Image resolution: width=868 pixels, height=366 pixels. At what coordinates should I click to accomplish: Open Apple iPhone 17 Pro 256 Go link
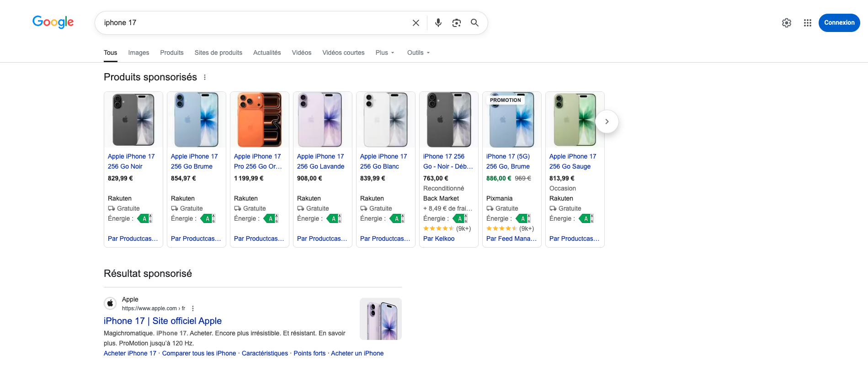tap(258, 161)
